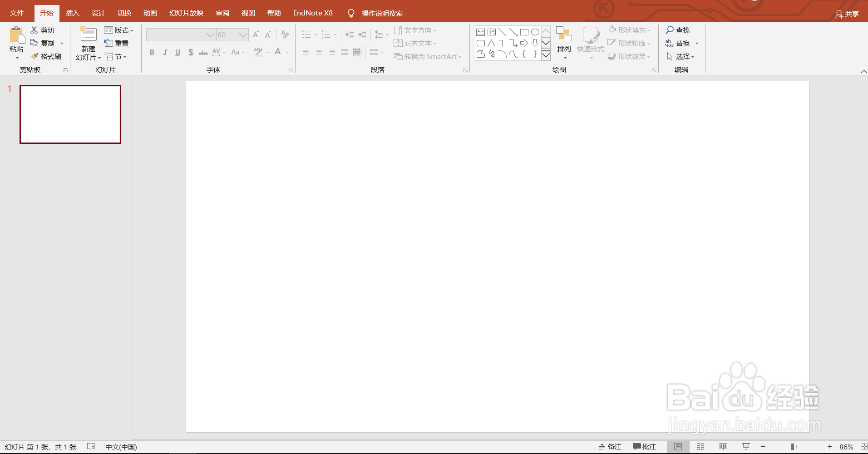
Task: Open Align Text (对齐文本) dropdown
Action: point(415,43)
